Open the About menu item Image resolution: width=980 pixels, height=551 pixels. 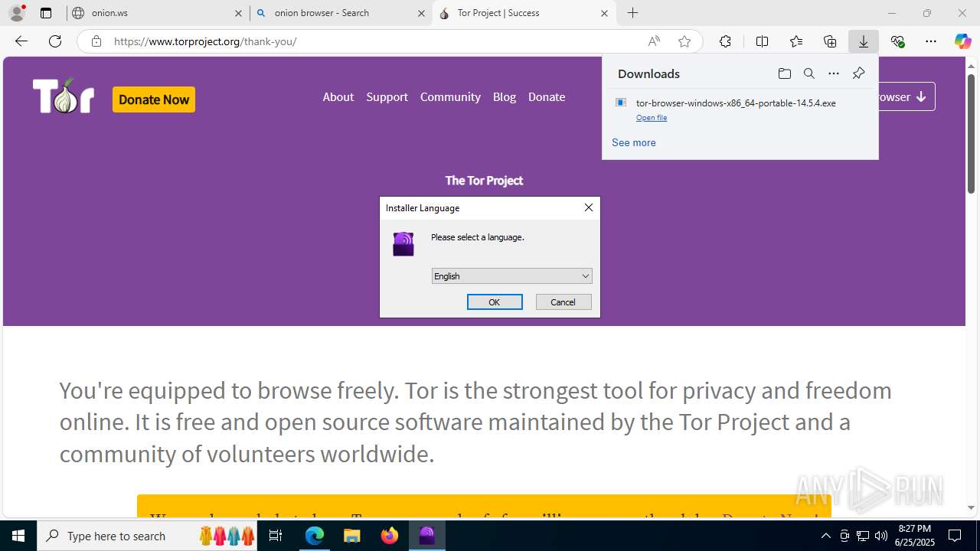tap(338, 97)
